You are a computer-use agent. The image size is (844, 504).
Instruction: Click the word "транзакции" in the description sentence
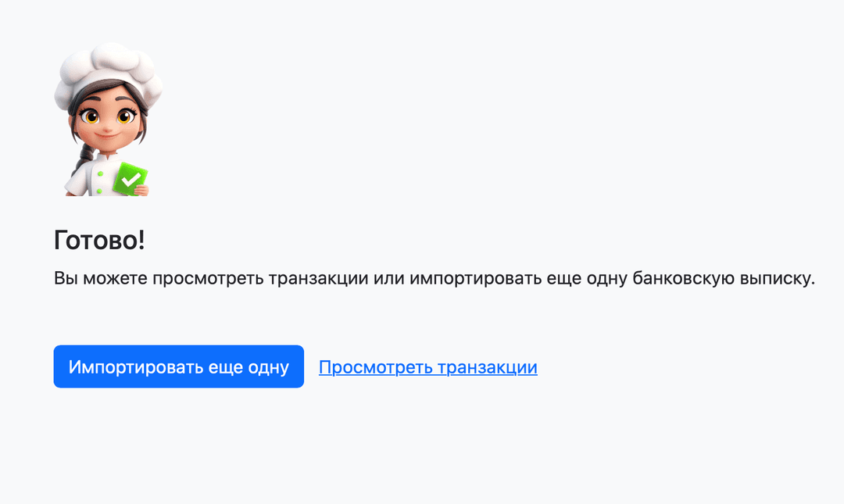[x=319, y=279]
